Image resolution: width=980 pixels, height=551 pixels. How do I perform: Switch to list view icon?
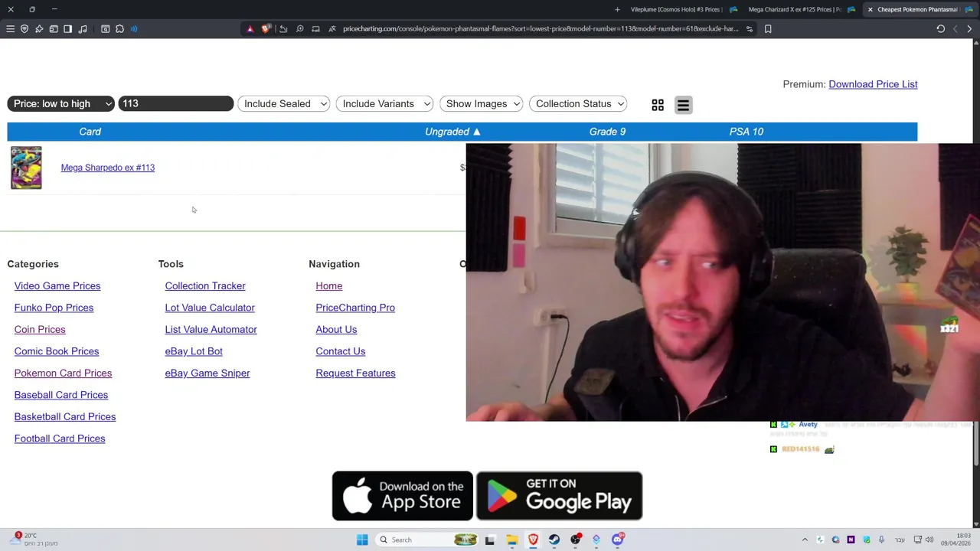pyautogui.click(x=684, y=105)
